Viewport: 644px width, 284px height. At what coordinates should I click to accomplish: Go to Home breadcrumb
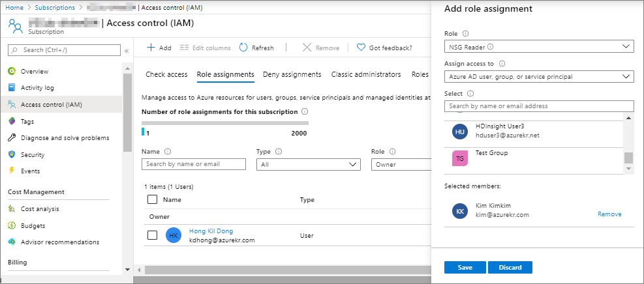coord(14,7)
